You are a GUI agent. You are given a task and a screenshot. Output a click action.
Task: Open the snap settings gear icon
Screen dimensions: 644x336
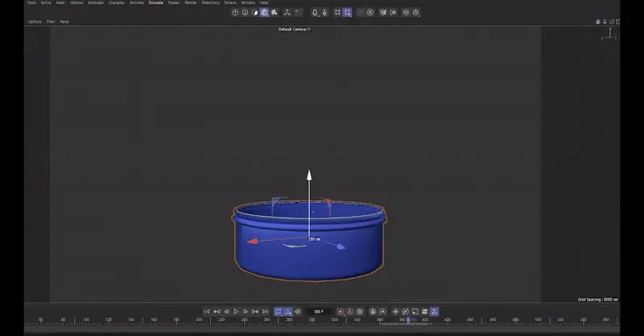[324, 12]
